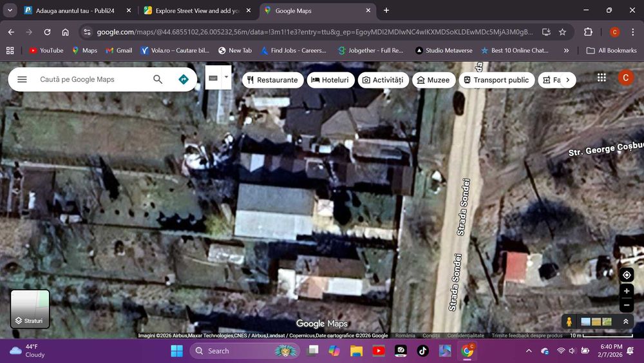
Task: Open the România link in map footer
Action: 405,335
